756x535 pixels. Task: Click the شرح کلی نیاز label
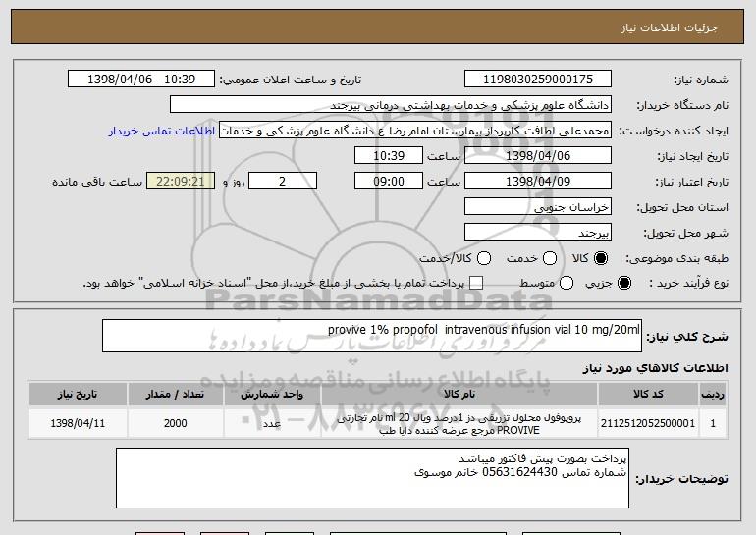tap(687, 337)
